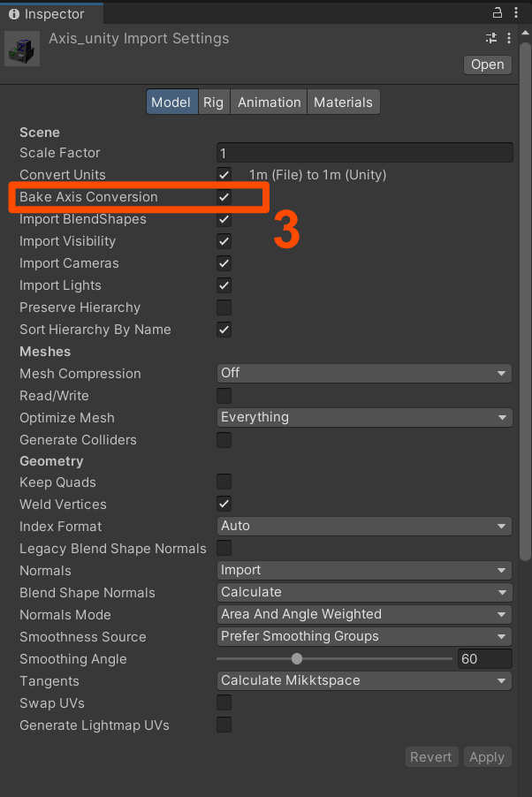Screen dimensions: 532x797
Task: Click the Open button
Action: [487, 65]
